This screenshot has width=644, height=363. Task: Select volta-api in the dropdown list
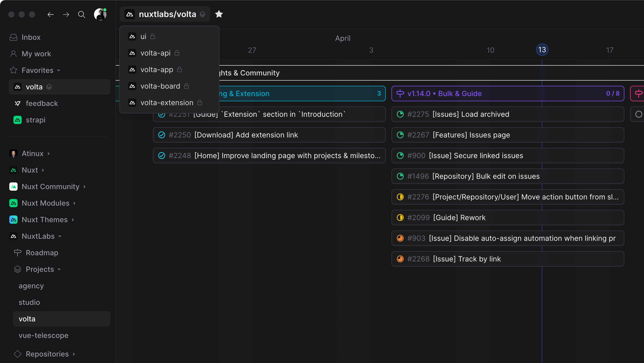click(x=169, y=53)
